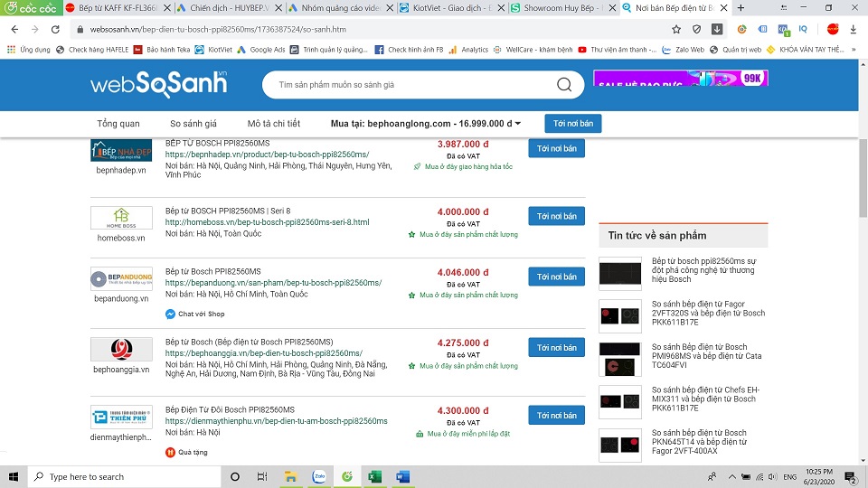Click the Cốc Cốc browser logo button
868x488 pixels.
tap(31, 8)
